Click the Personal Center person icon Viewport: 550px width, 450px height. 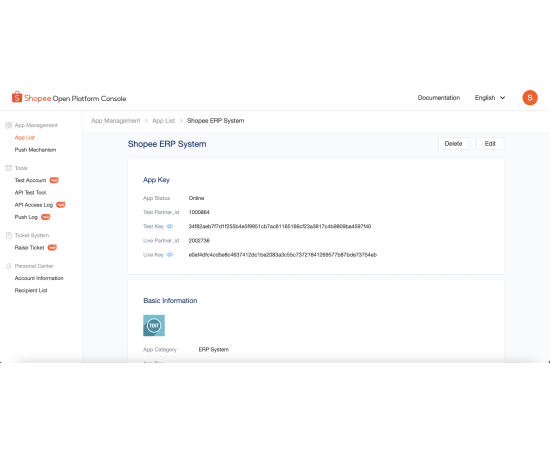pos(9,266)
